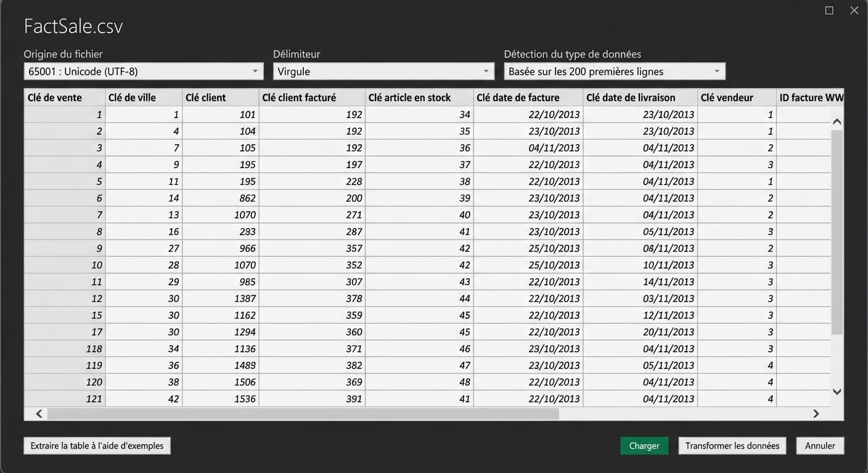Click the vertical scrollbar down arrow
868x473 pixels.
tap(837, 392)
